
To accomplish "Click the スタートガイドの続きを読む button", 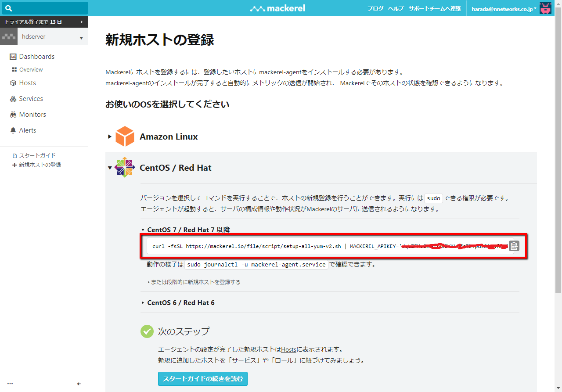I will [x=202, y=378].
